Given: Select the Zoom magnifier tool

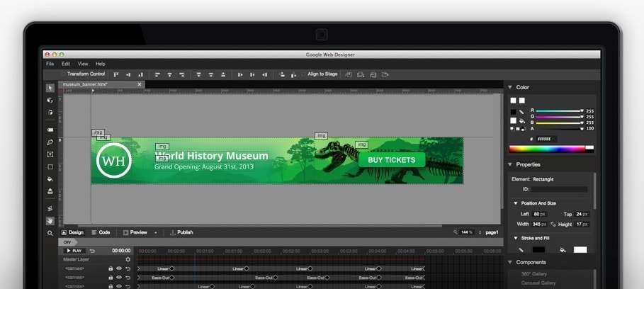Looking at the screenshot, I should point(50,233).
